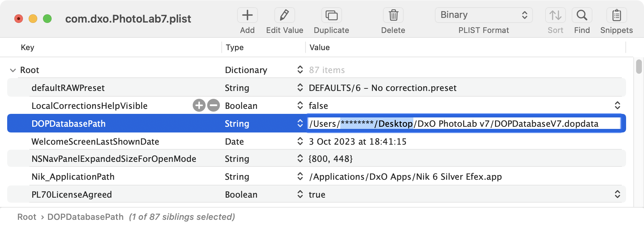The width and height of the screenshot is (644, 227).
Task: Click the com.dxo.PhotoLab7.plist window title
Action: coord(128,19)
